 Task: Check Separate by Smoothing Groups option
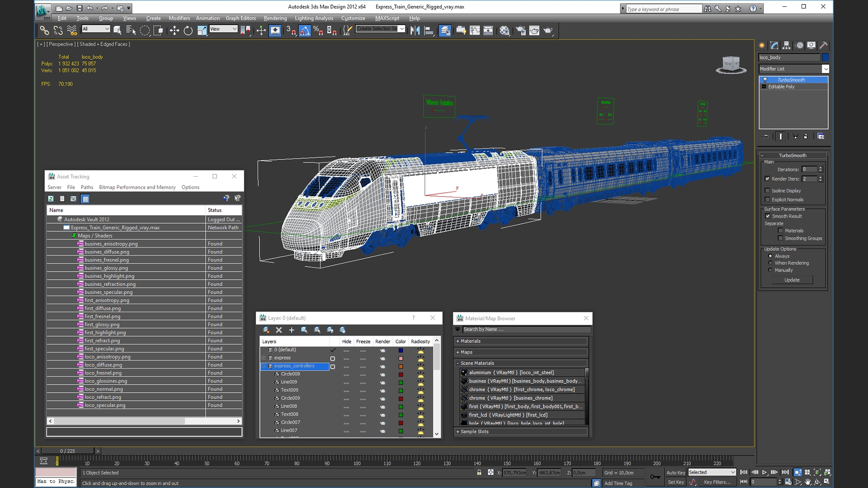(x=780, y=238)
